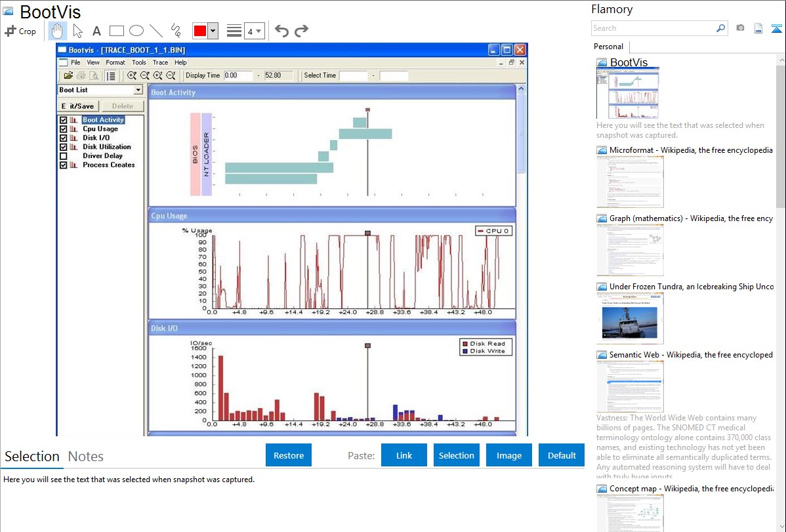Click into the Flamory Search field

click(x=653, y=28)
